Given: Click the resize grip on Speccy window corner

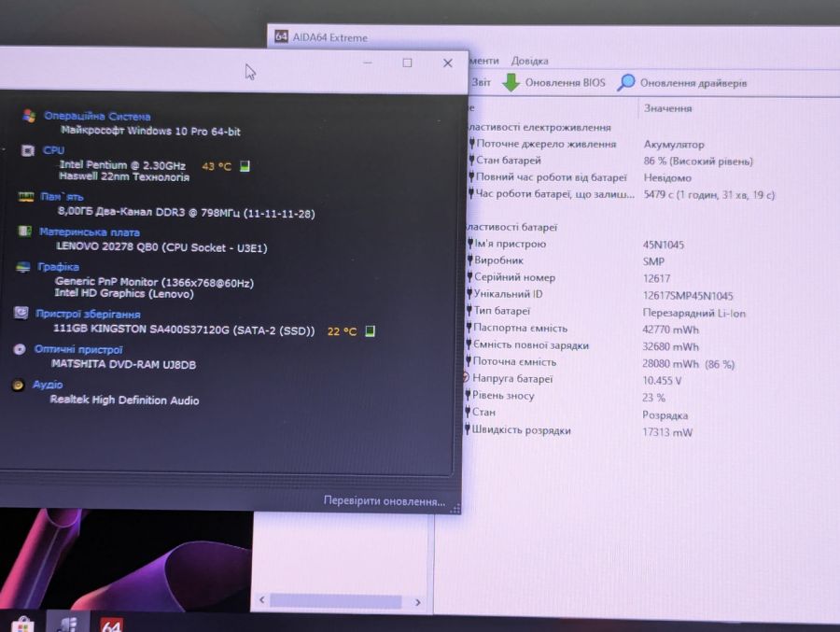Looking at the screenshot, I should pyautogui.click(x=455, y=509).
